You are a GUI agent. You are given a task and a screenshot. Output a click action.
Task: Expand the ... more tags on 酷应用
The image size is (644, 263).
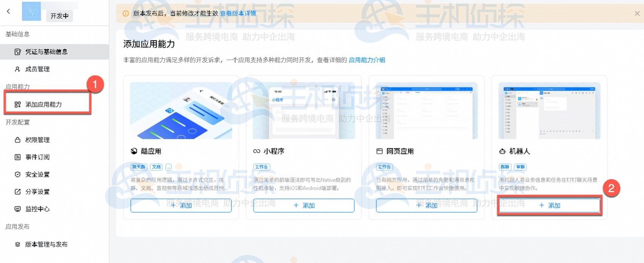click(169, 167)
